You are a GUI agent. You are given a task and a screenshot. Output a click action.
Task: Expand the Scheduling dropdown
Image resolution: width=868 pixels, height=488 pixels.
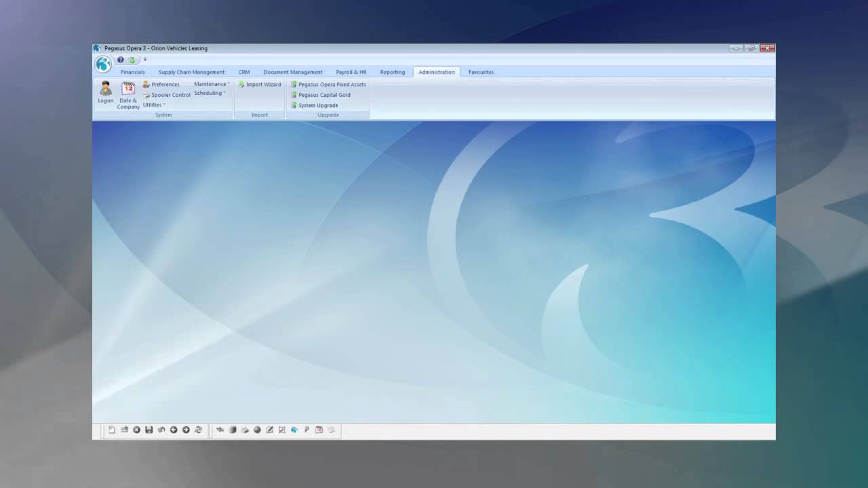click(210, 93)
